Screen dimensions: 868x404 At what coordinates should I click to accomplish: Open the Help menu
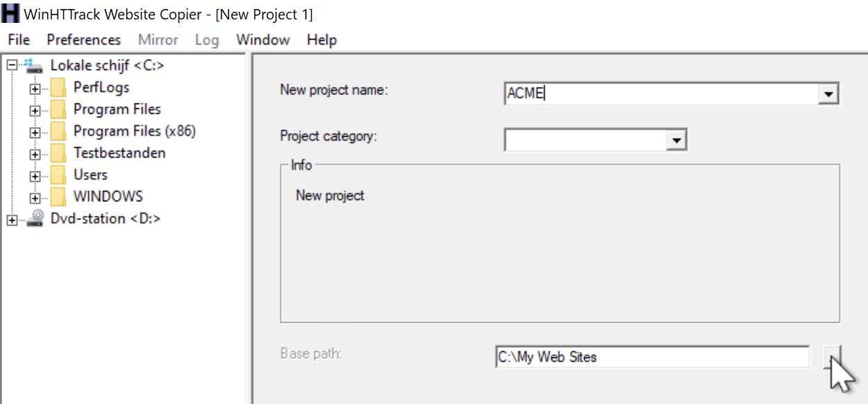coord(322,40)
